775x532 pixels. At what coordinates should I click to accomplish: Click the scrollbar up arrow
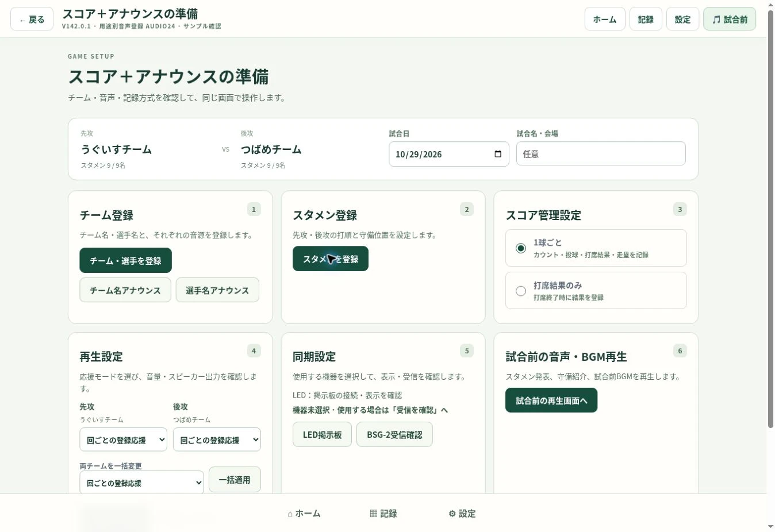click(770, 5)
